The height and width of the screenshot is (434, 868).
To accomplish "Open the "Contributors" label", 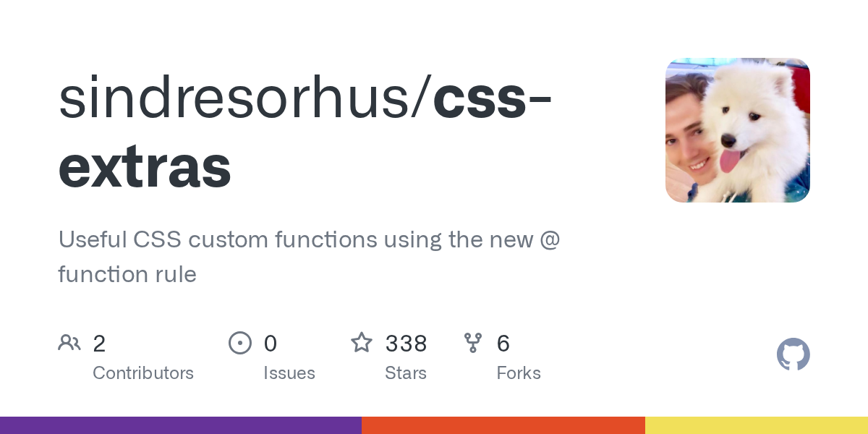I will tap(143, 373).
